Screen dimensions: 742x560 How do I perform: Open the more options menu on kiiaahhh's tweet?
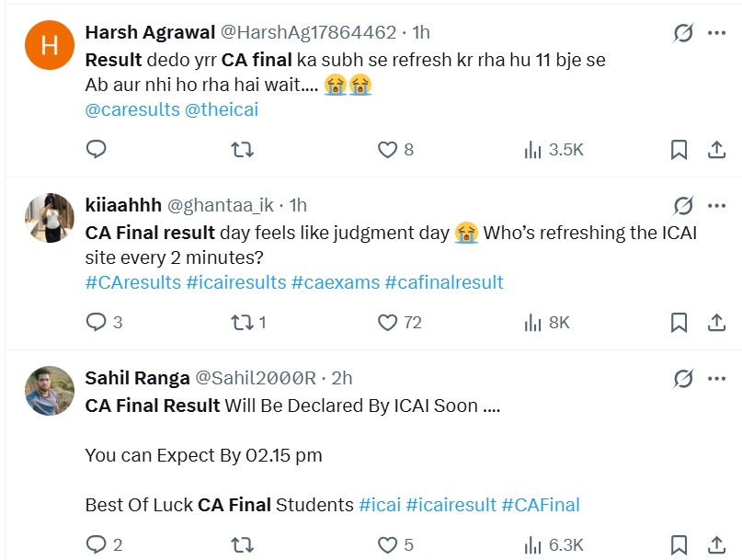tap(715, 204)
